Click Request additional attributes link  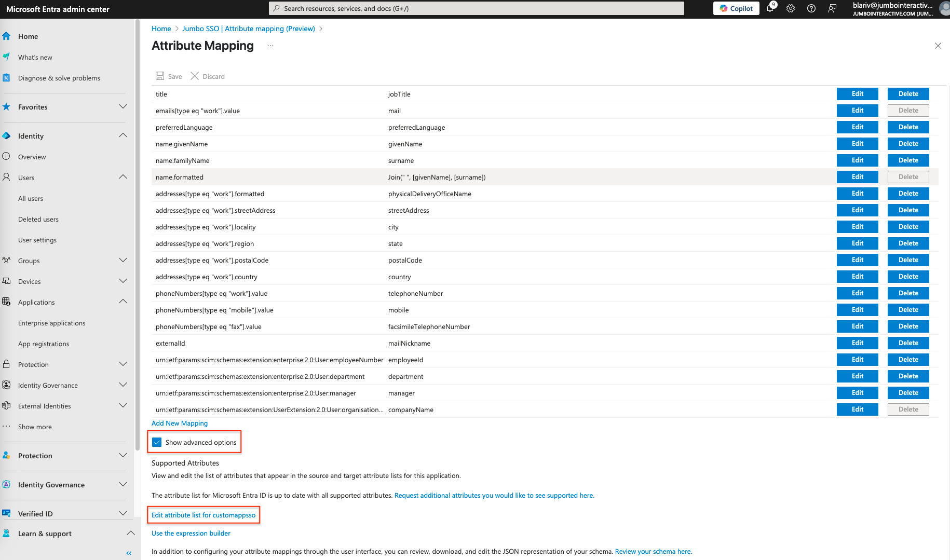pyautogui.click(x=494, y=495)
